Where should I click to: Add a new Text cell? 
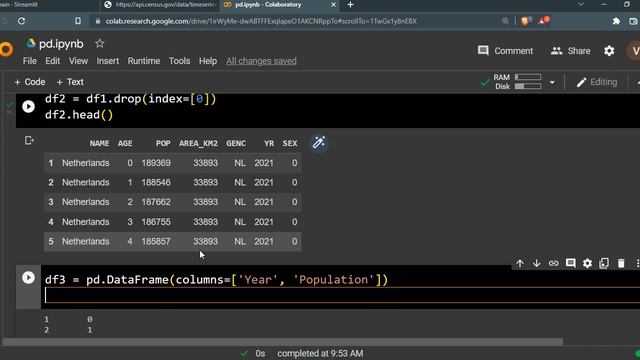click(x=70, y=82)
